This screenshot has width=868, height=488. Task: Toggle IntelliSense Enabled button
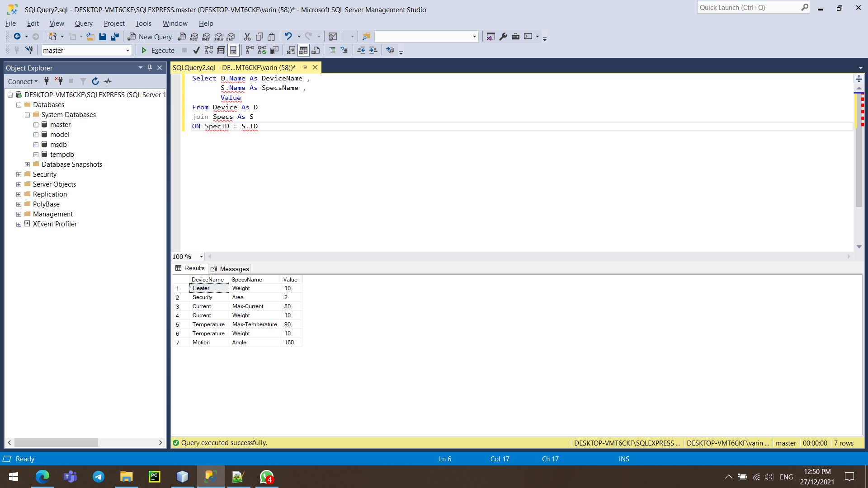[x=233, y=50]
